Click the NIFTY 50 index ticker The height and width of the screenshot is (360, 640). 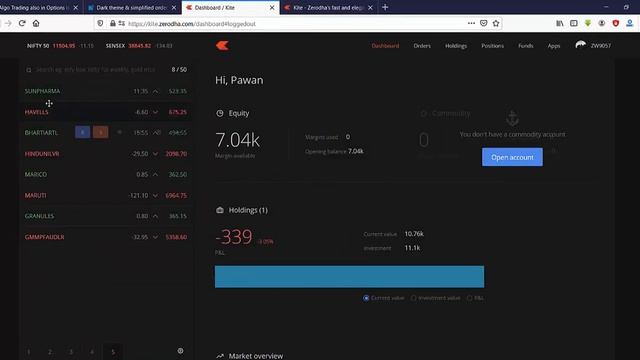point(60,46)
